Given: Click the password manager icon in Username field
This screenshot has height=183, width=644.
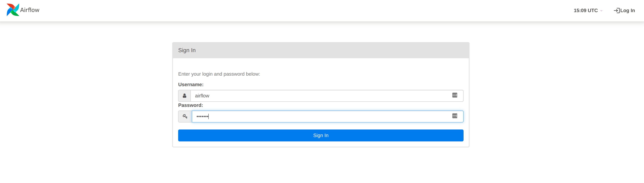Looking at the screenshot, I should coord(454,95).
